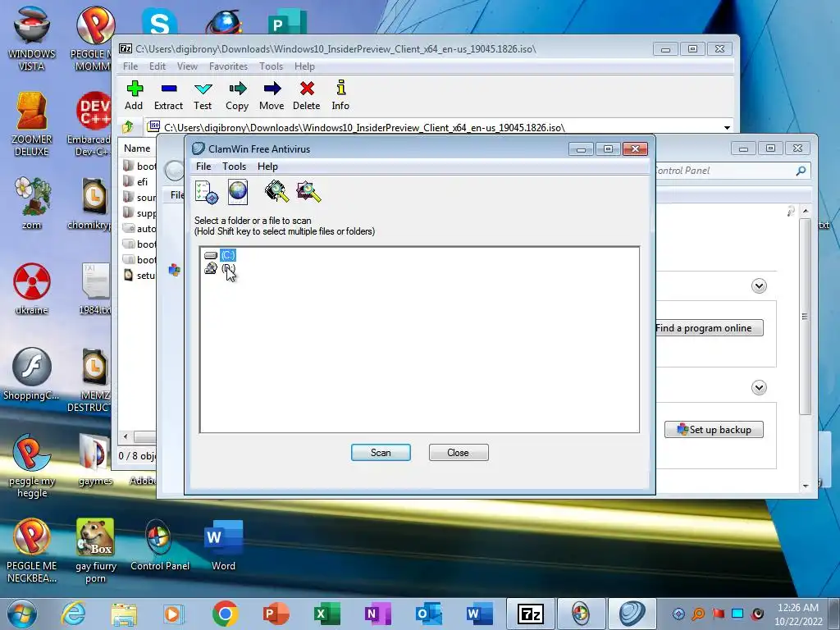This screenshot has height=630, width=840.
Task: Click the Close button in ClamWin
Action: tap(459, 453)
